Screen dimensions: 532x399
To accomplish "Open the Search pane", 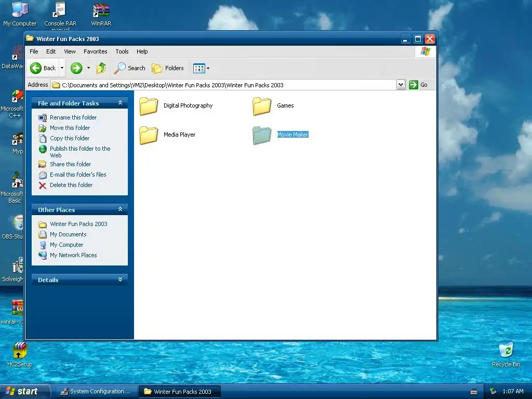I will pyautogui.click(x=129, y=68).
